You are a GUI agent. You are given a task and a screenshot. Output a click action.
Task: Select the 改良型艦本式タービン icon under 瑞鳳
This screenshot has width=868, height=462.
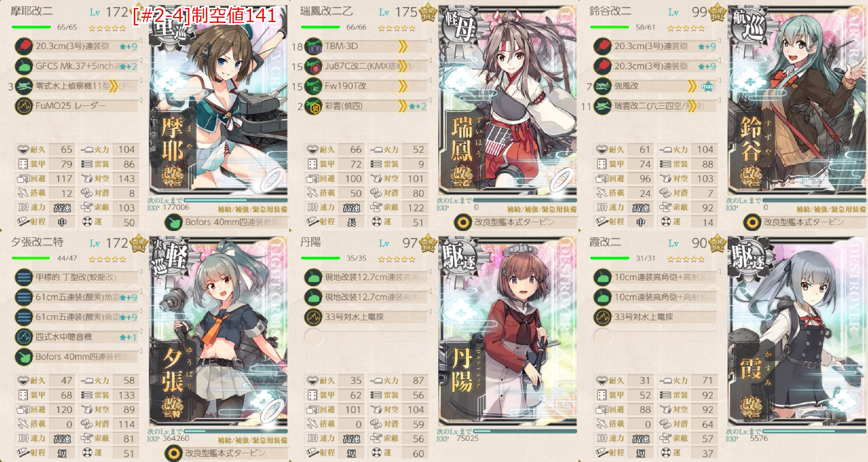463,222
